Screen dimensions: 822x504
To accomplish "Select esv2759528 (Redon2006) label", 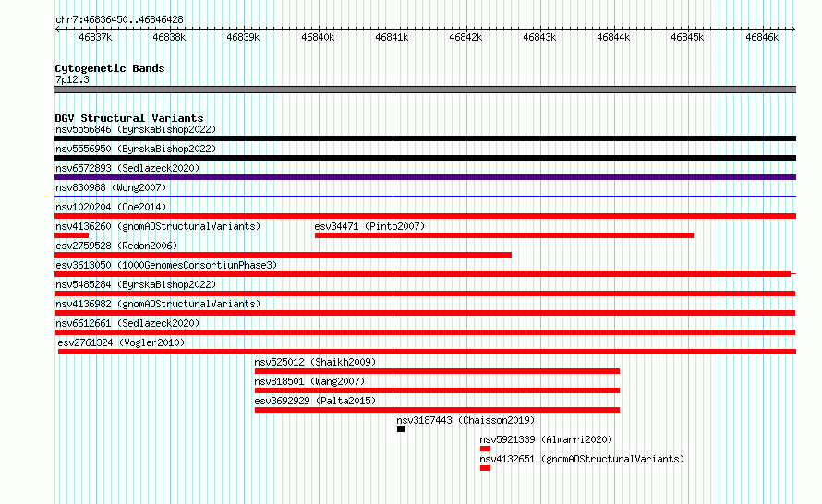I will point(116,246).
